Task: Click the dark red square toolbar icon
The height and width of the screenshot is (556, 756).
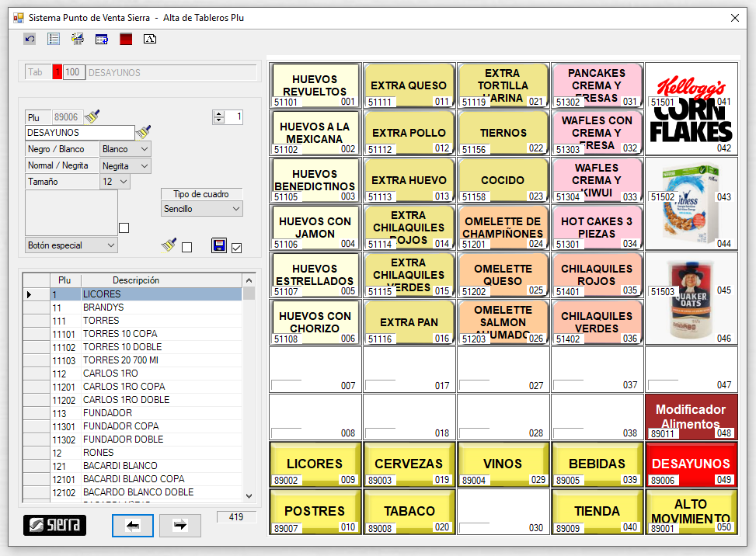Action: (126, 39)
